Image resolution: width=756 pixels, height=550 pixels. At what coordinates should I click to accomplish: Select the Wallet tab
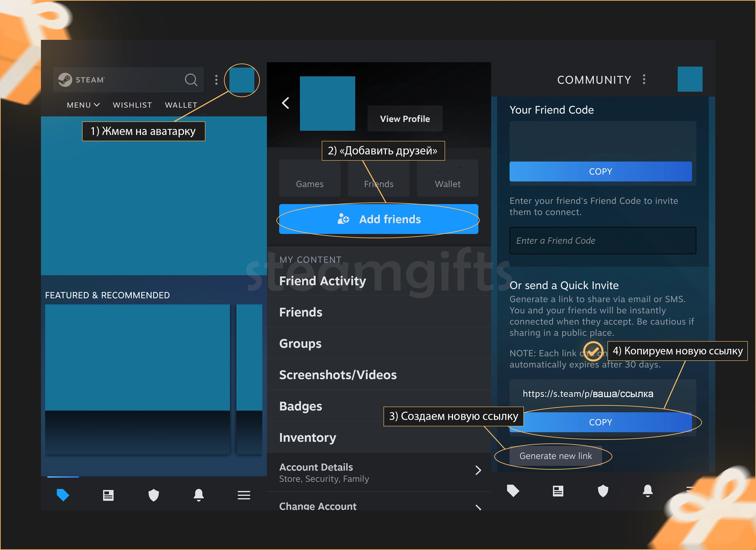(x=447, y=183)
